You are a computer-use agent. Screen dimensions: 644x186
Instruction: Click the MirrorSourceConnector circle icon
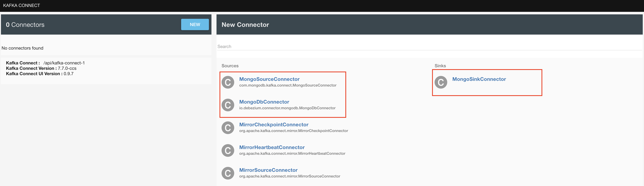tap(228, 173)
